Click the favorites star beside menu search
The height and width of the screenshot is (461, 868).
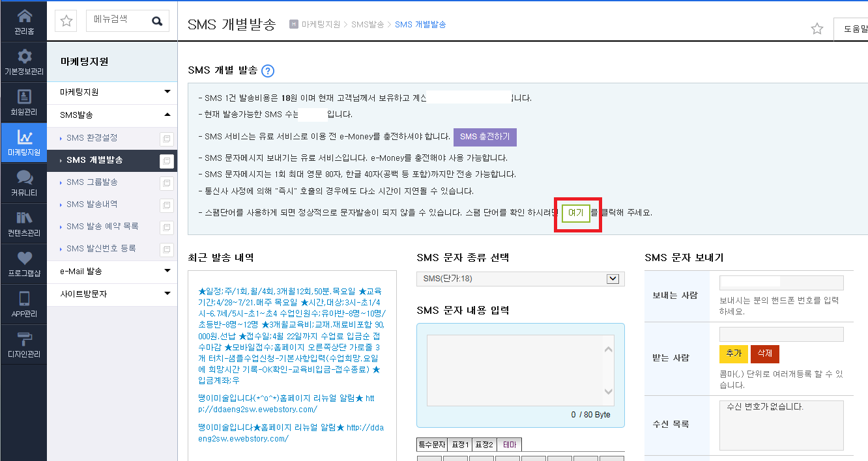point(66,21)
